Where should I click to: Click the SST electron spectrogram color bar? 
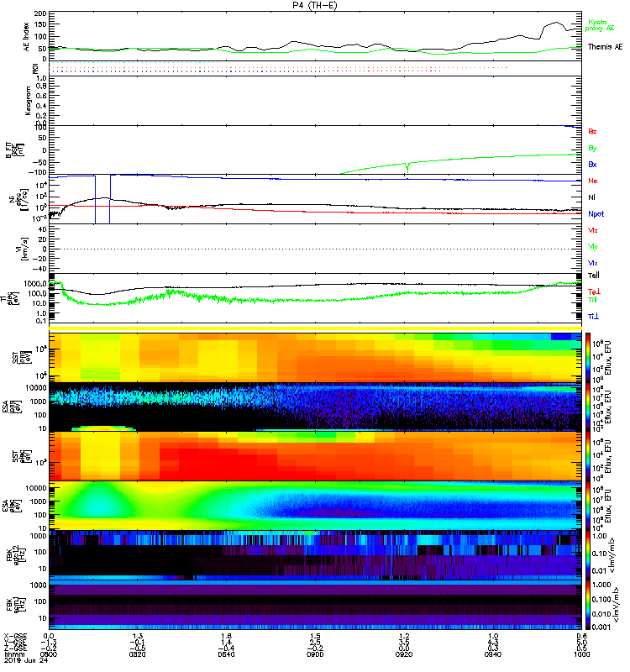(587, 456)
